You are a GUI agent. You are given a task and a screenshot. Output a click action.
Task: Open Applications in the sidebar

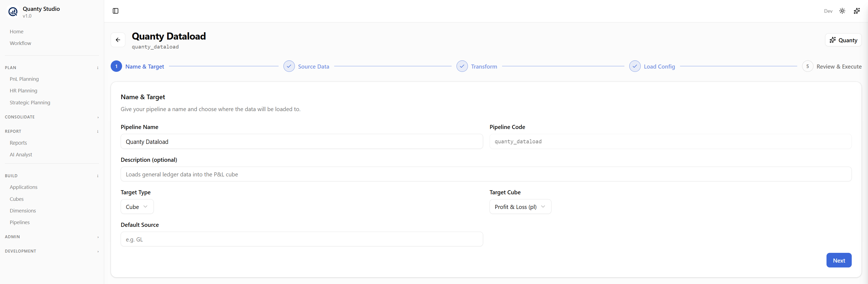23,187
